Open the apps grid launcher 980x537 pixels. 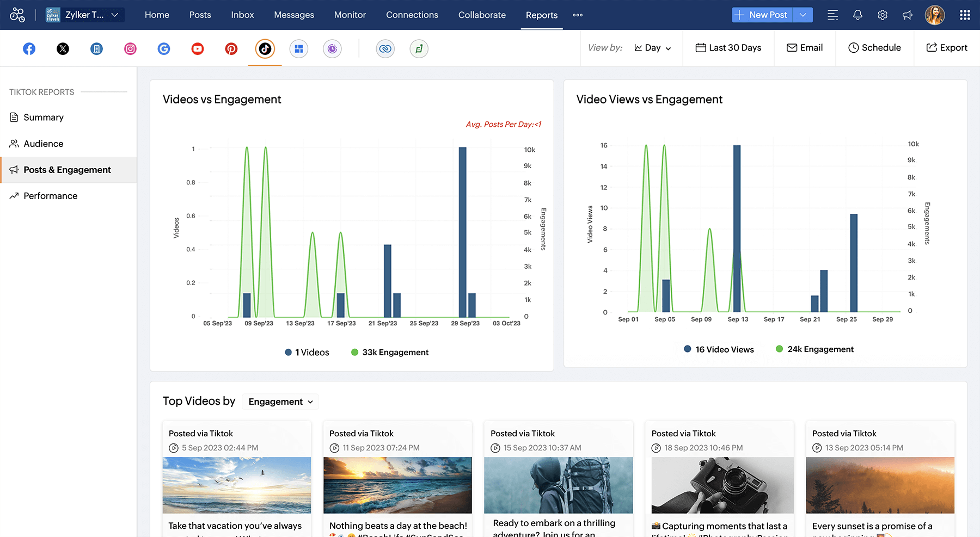tap(965, 15)
